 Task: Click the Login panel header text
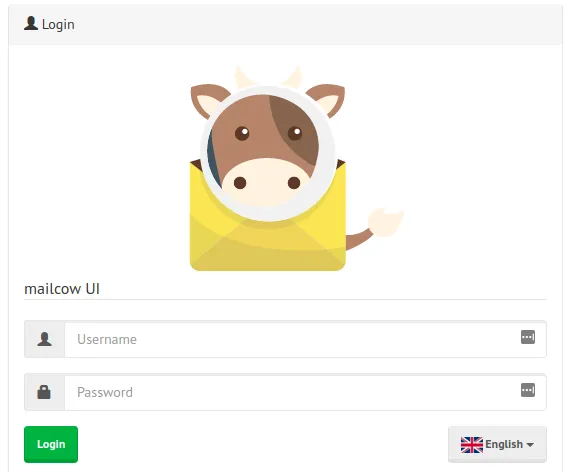[58, 25]
